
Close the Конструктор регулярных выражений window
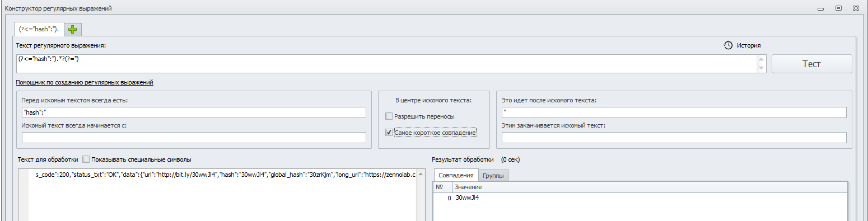point(856,8)
